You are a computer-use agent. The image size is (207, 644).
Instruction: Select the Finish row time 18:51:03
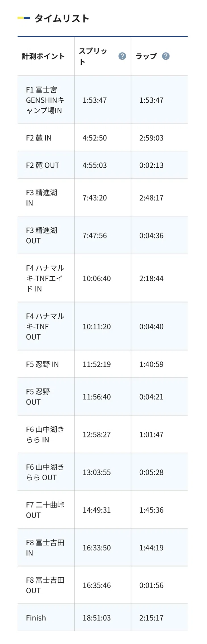coord(97,618)
